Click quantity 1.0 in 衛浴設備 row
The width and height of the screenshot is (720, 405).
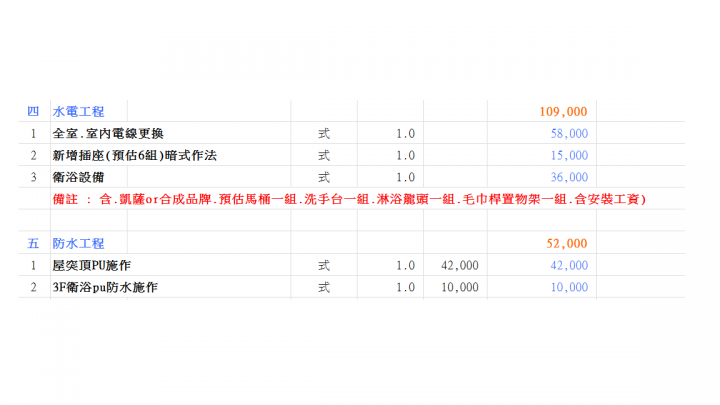(405, 177)
